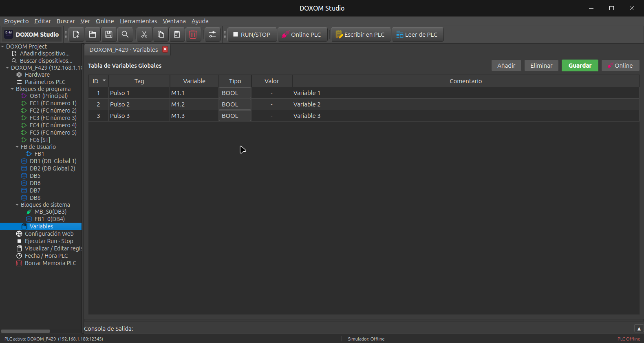Screen dimensions: 644x343
Task: Select the Variables tree item
Action: 41,226
